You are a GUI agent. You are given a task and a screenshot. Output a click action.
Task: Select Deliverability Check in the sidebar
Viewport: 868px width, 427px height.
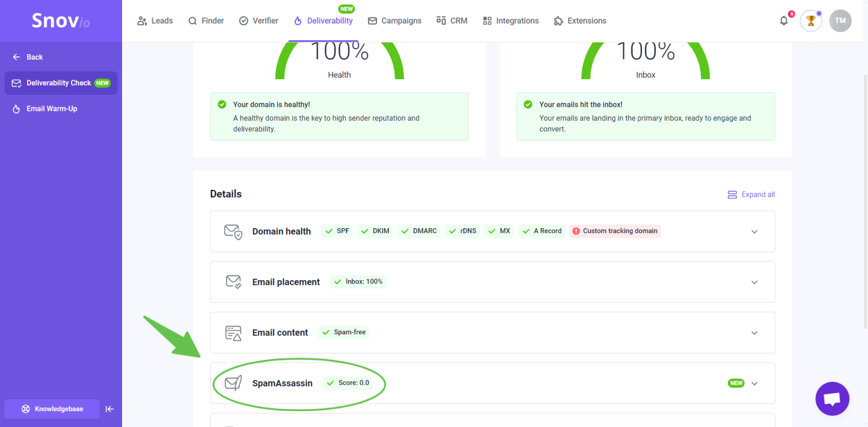(61, 83)
